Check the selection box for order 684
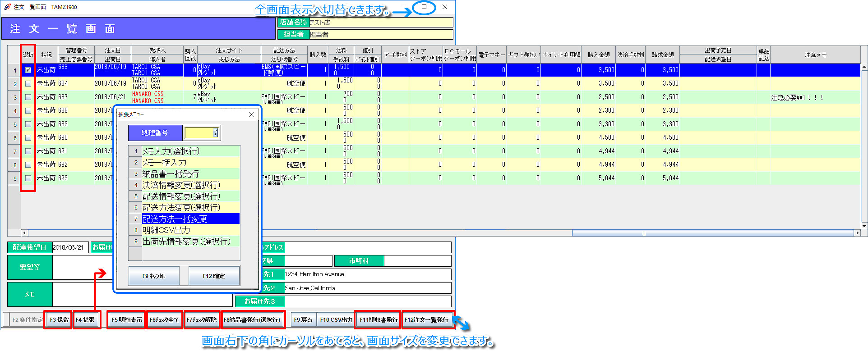Screen dimensions: 868x351 pos(28,83)
